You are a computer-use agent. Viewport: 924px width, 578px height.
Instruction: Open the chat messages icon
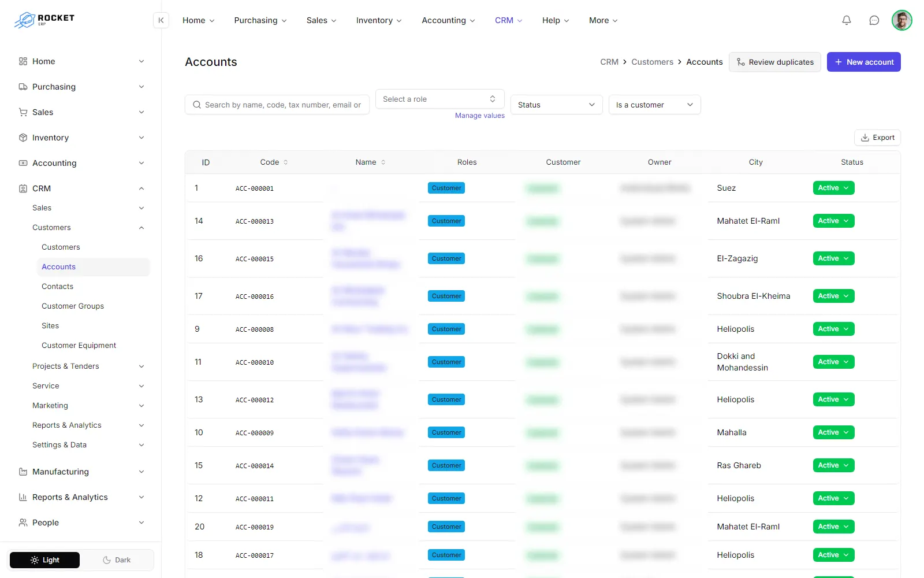874,20
